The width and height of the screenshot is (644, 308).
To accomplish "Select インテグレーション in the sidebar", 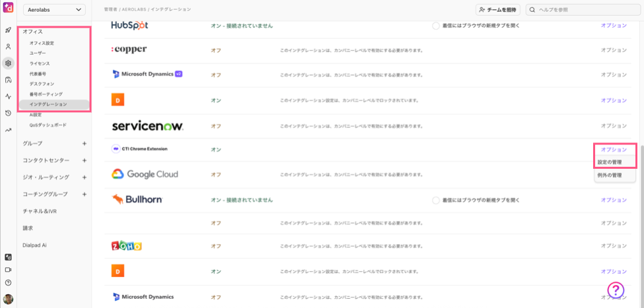I will 54,105.
